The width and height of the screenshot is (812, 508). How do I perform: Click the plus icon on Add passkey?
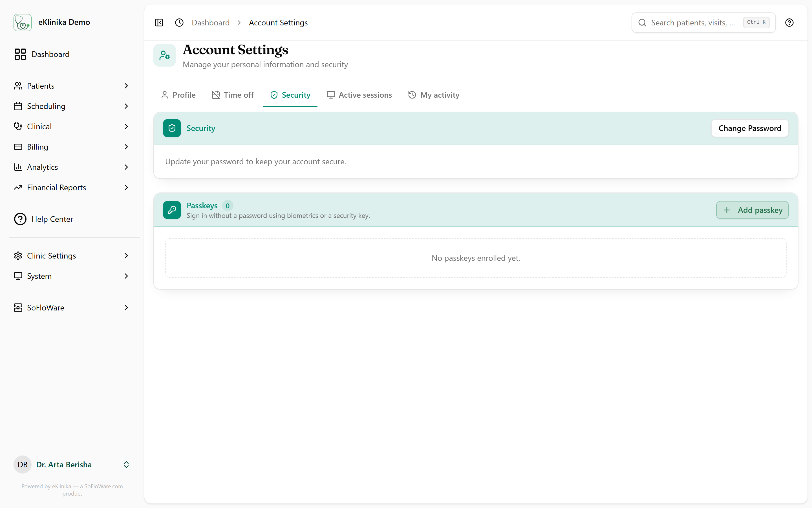(x=727, y=210)
